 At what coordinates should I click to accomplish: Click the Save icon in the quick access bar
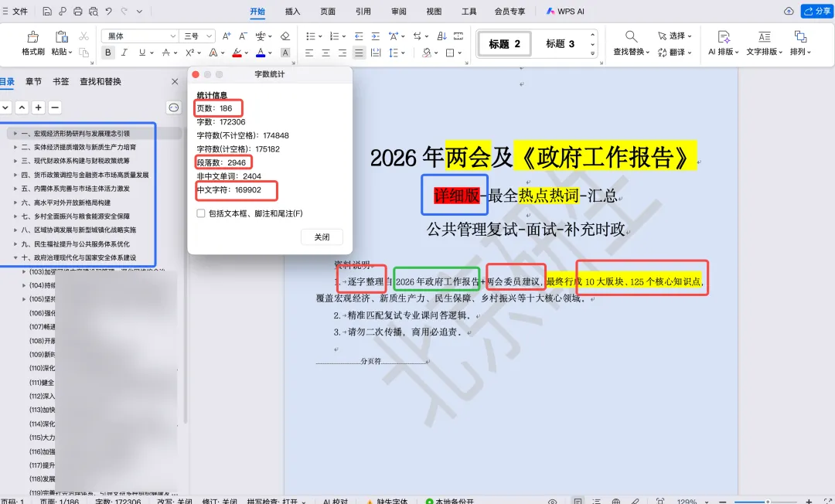tap(47, 11)
